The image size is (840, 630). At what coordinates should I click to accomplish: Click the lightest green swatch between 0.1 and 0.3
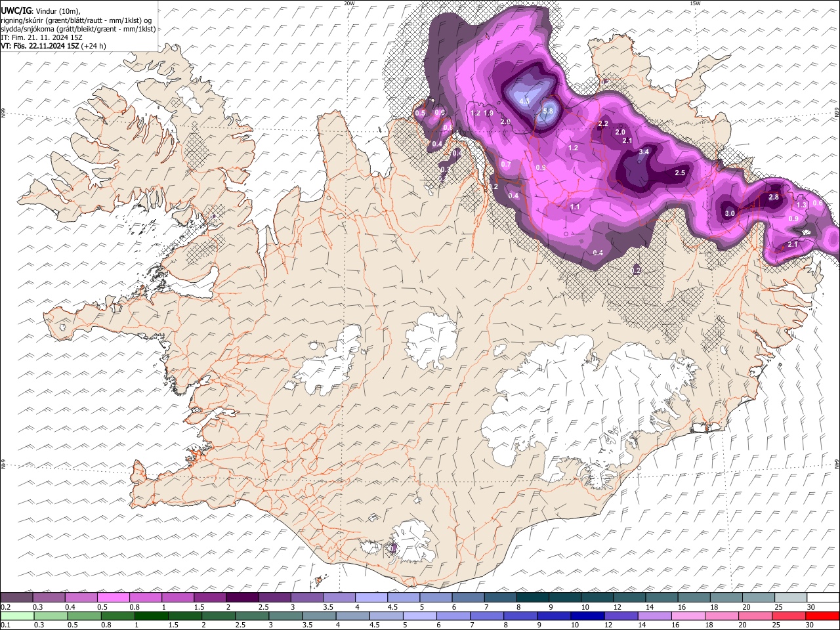click(16, 616)
